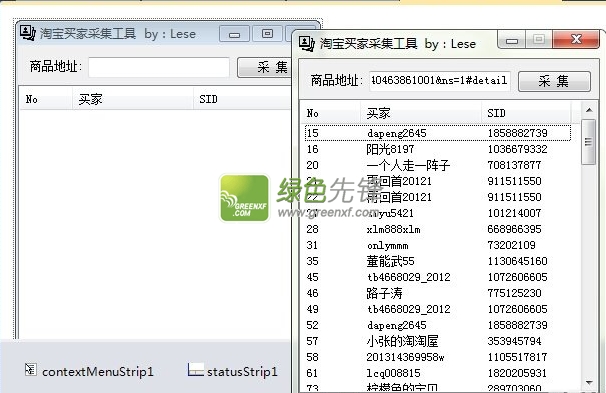
Task: Select buyer onlymmm in row 31
Action: point(388,245)
